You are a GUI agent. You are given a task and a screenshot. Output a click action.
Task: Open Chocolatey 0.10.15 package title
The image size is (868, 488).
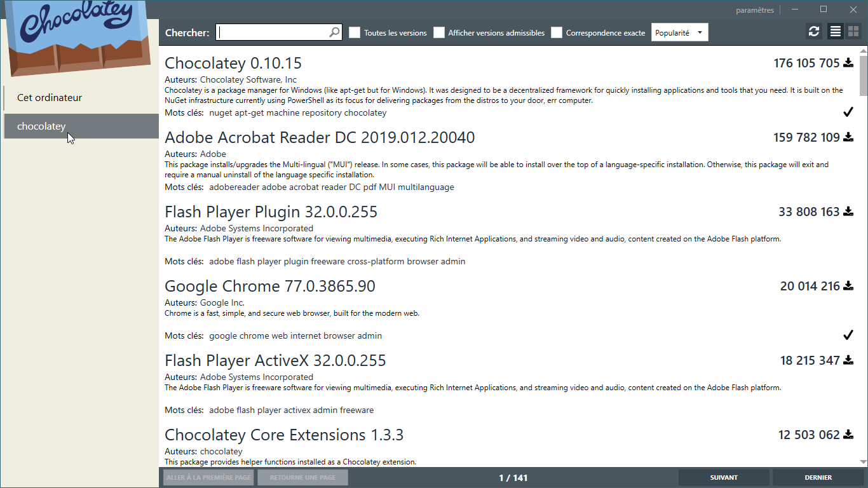coord(233,64)
